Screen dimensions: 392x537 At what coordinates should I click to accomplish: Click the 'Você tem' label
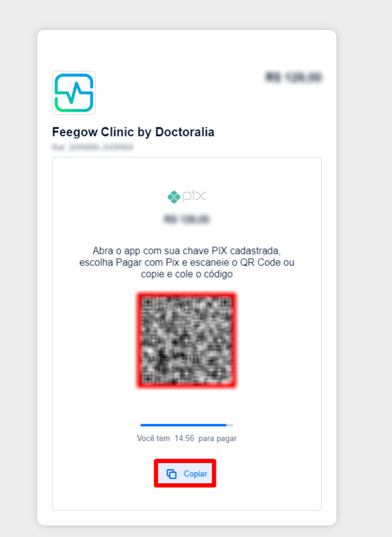pyautogui.click(x=153, y=439)
